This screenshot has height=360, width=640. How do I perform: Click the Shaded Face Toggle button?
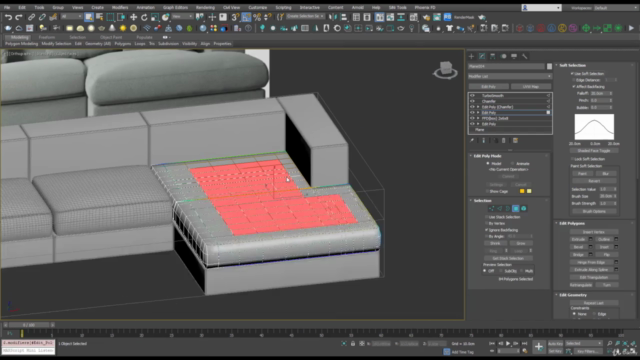(x=594, y=151)
